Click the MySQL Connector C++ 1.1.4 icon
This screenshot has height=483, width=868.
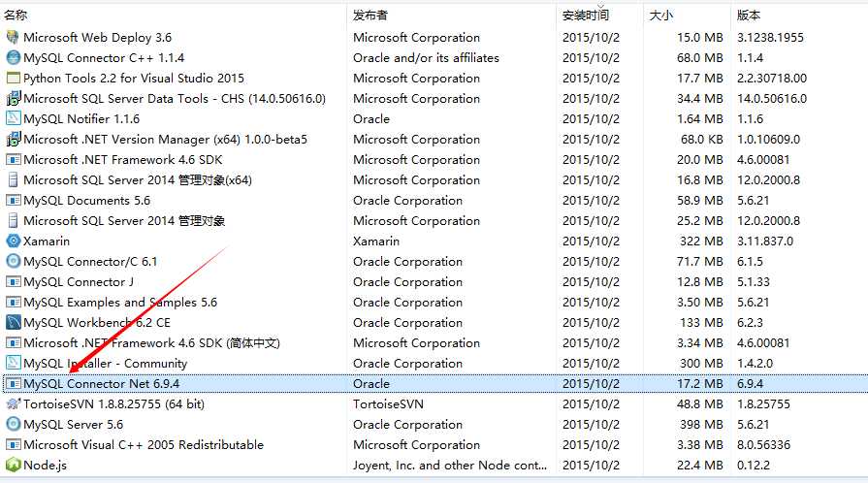[x=13, y=57]
